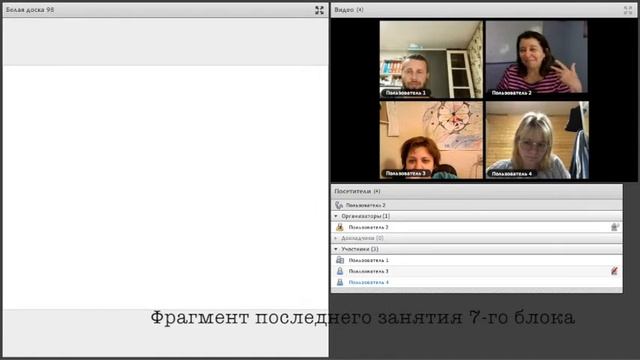The width and height of the screenshot is (640, 360).
Task: Select Пользователь 3 name in the Участники list
Action: point(369,271)
